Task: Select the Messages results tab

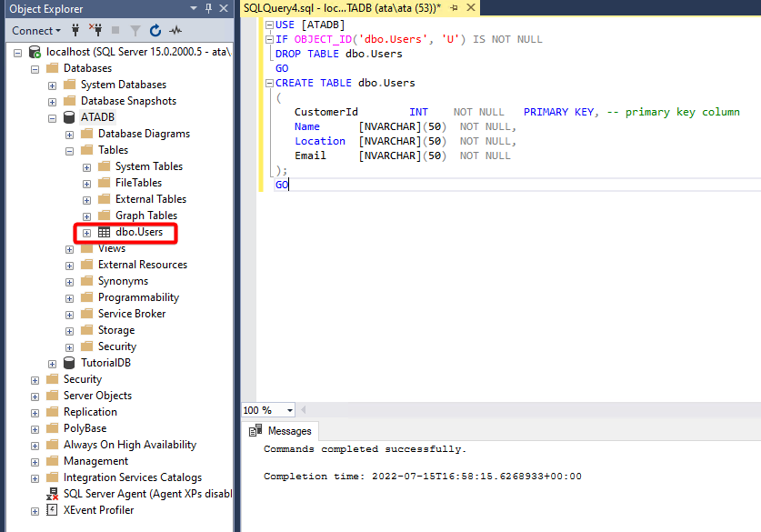Action: 281,431
